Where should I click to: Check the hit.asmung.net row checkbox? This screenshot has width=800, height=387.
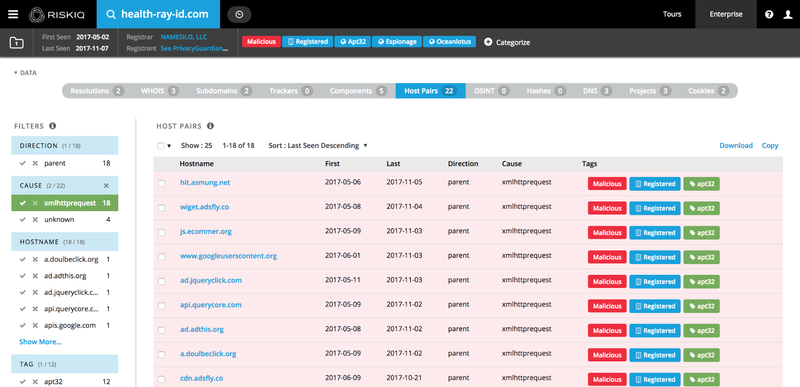(161, 184)
